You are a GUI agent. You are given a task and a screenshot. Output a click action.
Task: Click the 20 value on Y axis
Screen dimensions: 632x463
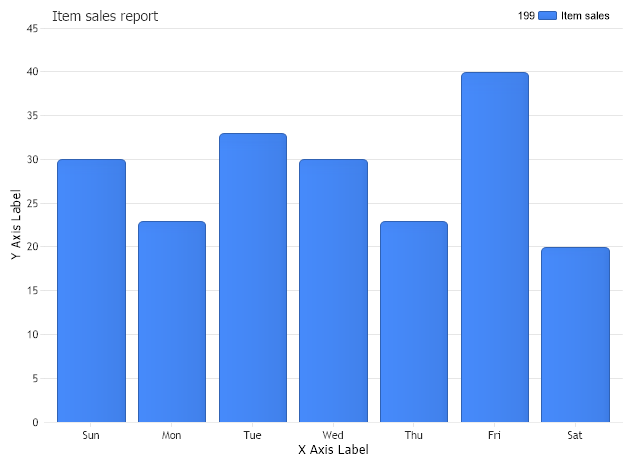click(32, 247)
